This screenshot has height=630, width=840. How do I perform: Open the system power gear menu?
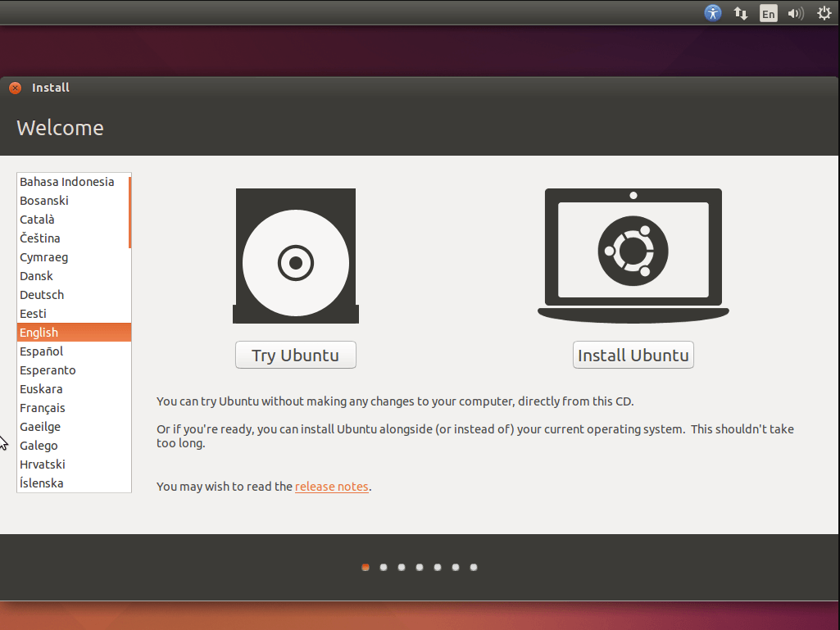[x=824, y=13]
